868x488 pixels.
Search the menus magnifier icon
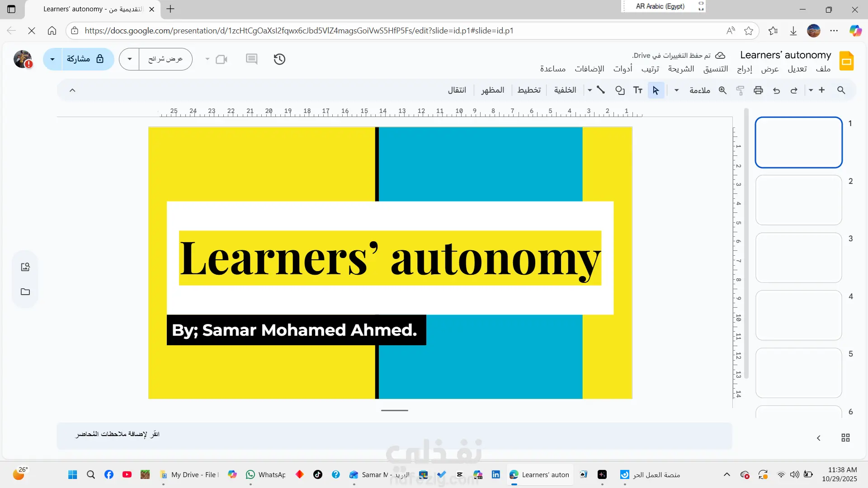[841, 90]
